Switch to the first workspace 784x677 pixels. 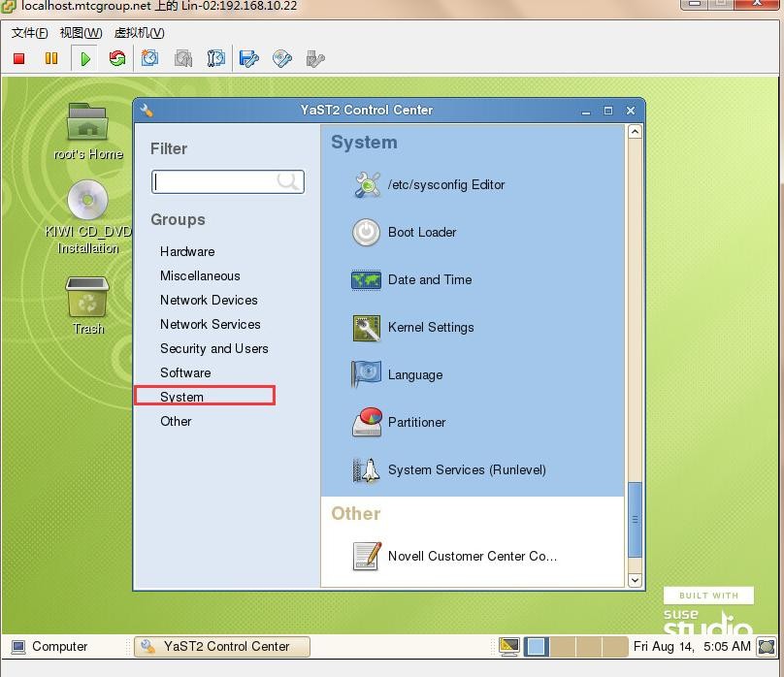tap(536, 647)
